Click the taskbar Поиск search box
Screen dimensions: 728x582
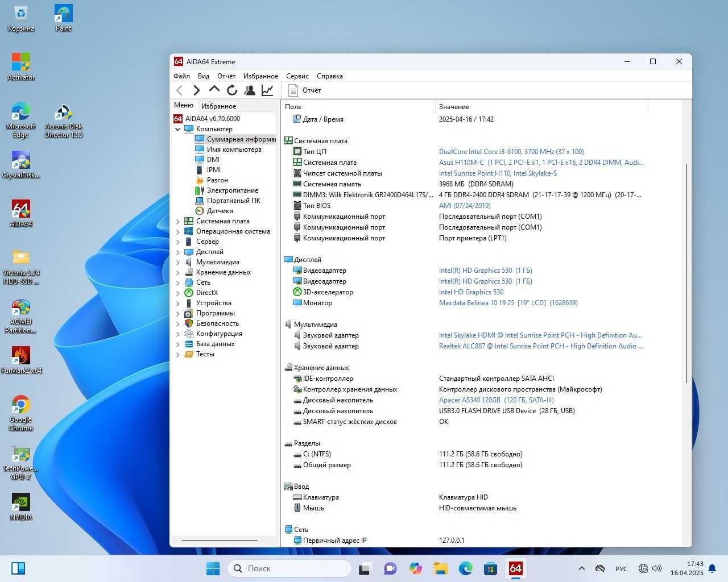tap(289, 568)
